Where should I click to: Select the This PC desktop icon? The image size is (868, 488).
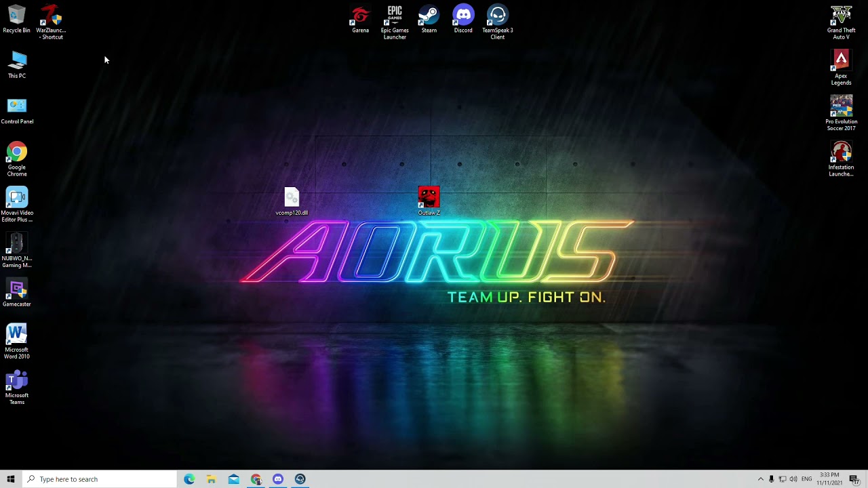(x=17, y=65)
